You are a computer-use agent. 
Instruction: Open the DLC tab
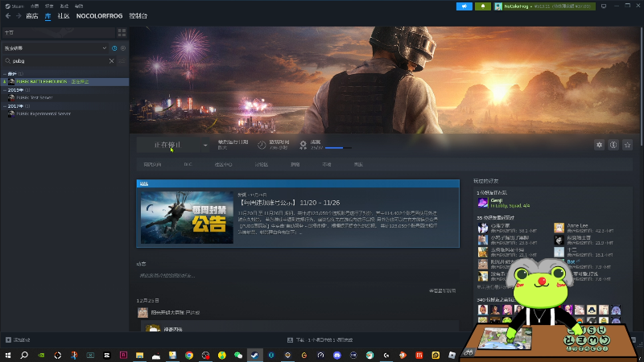click(188, 165)
